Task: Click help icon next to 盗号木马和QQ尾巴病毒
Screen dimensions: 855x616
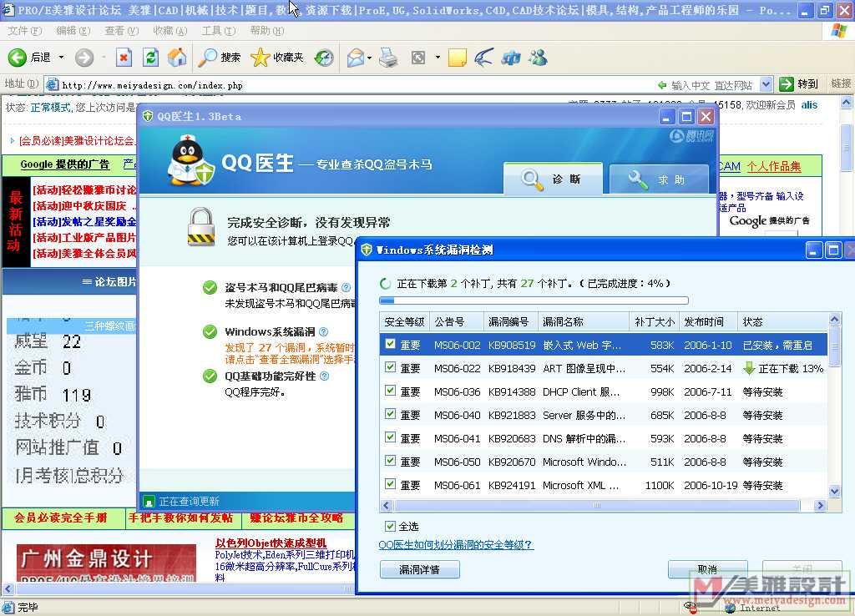Action: coord(346,287)
